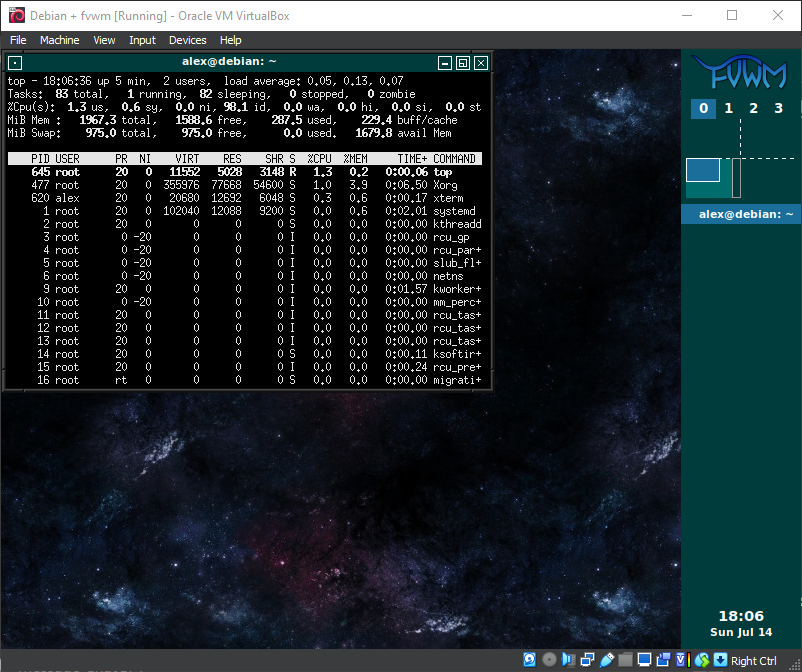The width and height of the screenshot is (802, 672).
Task: Open shared folders status icon
Action: [625, 661]
